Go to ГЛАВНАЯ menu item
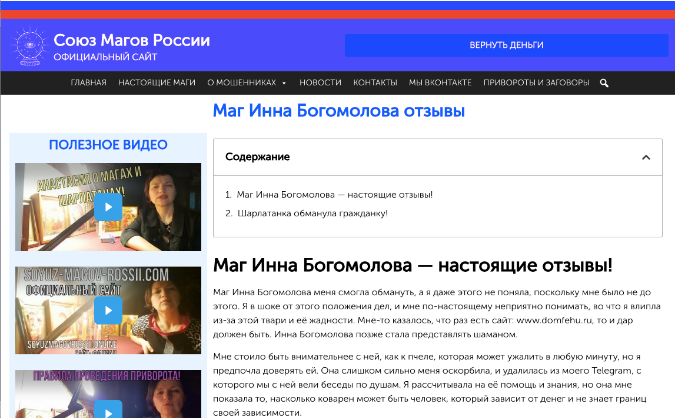 click(x=88, y=83)
